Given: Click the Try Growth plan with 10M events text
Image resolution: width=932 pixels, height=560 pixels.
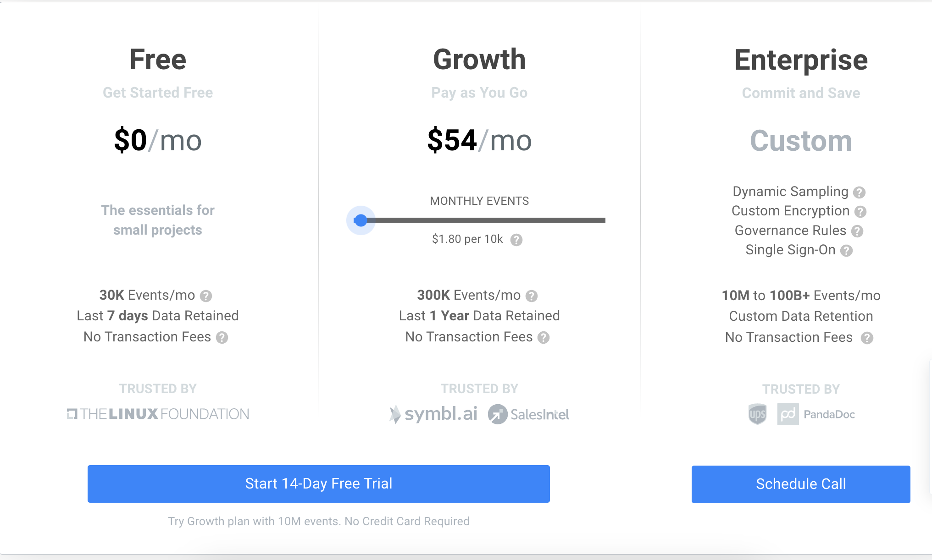Looking at the screenshot, I should [x=319, y=521].
